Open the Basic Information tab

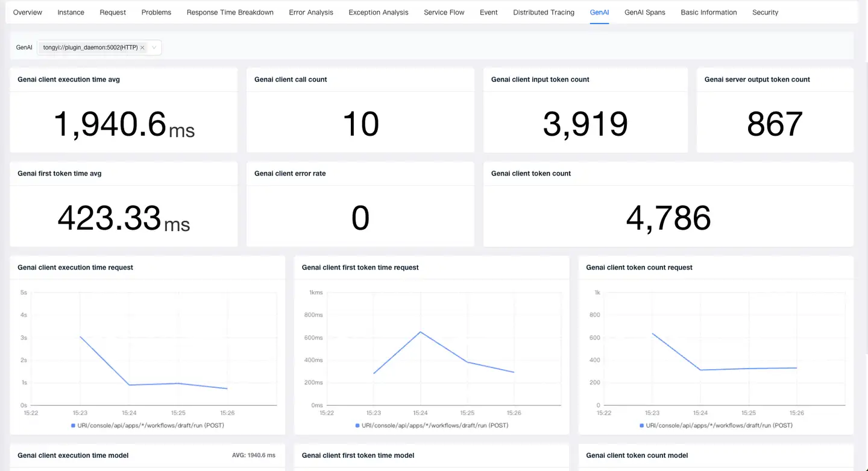pyautogui.click(x=708, y=12)
